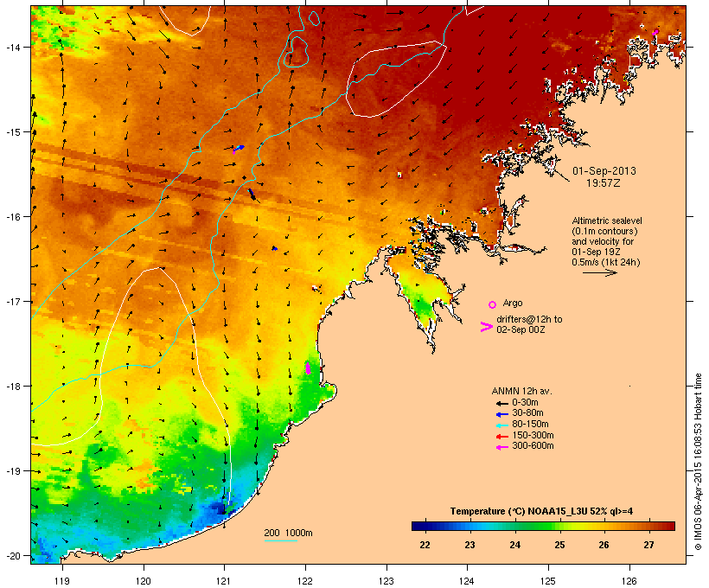Click the colorbar value 26
The image size is (709, 588).
click(604, 545)
